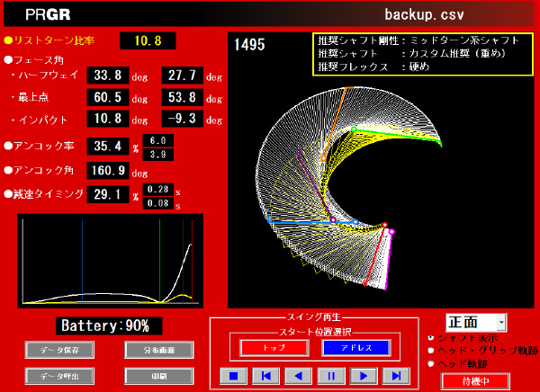Play the swing forward
This screenshot has width=540, height=392.
tap(362, 376)
